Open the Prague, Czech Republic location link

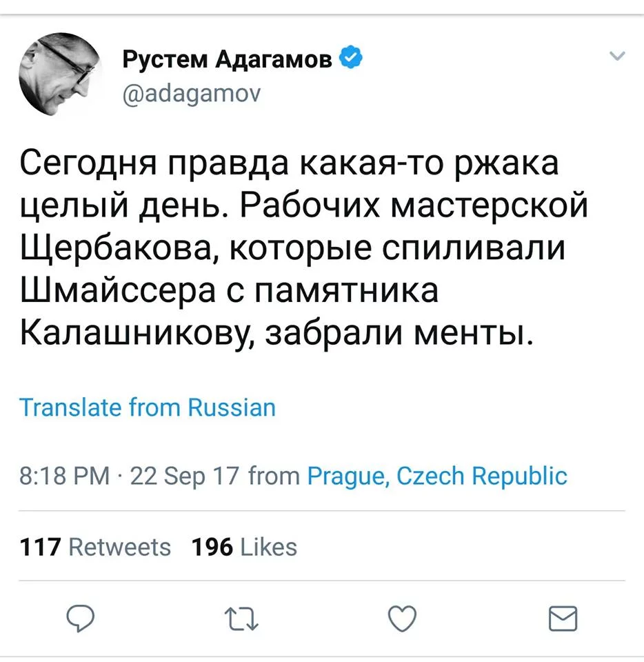[437, 477]
